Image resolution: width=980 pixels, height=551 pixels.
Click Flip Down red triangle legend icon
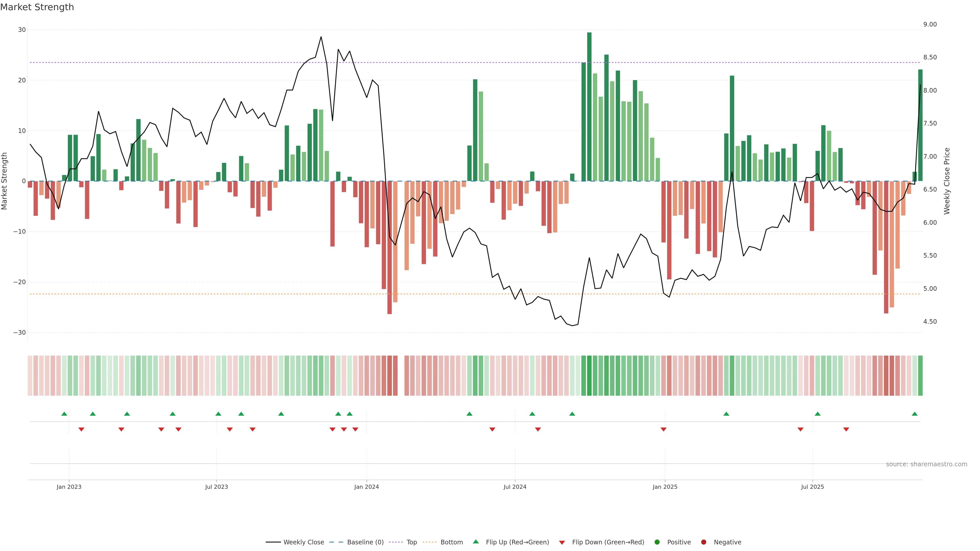[x=562, y=542]
